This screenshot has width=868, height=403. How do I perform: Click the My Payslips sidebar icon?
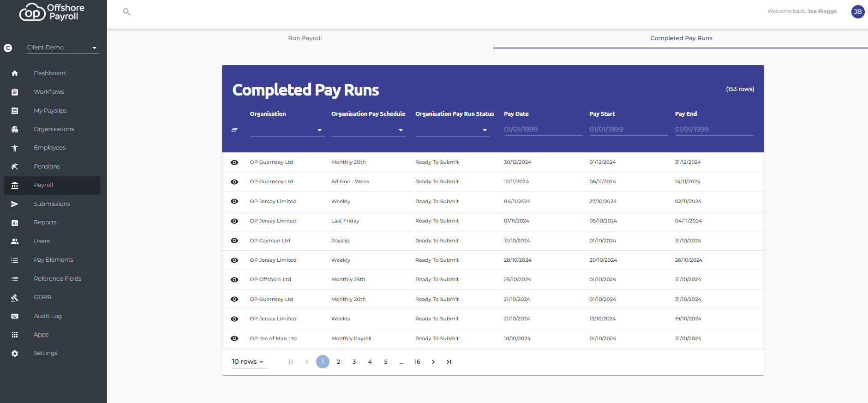coord(15,111)
